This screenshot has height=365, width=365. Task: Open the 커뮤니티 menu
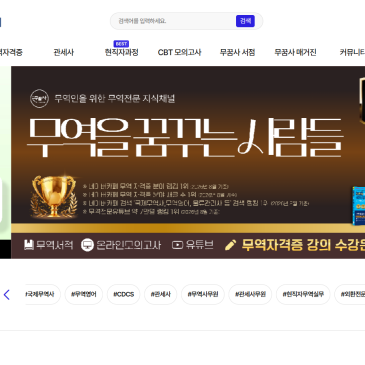pos(352,52)
